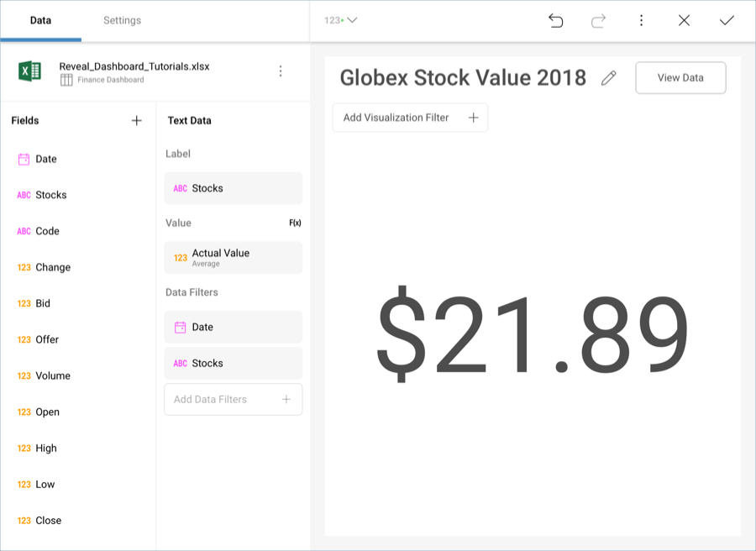Open the top bar overflow menu

point(641,21)
